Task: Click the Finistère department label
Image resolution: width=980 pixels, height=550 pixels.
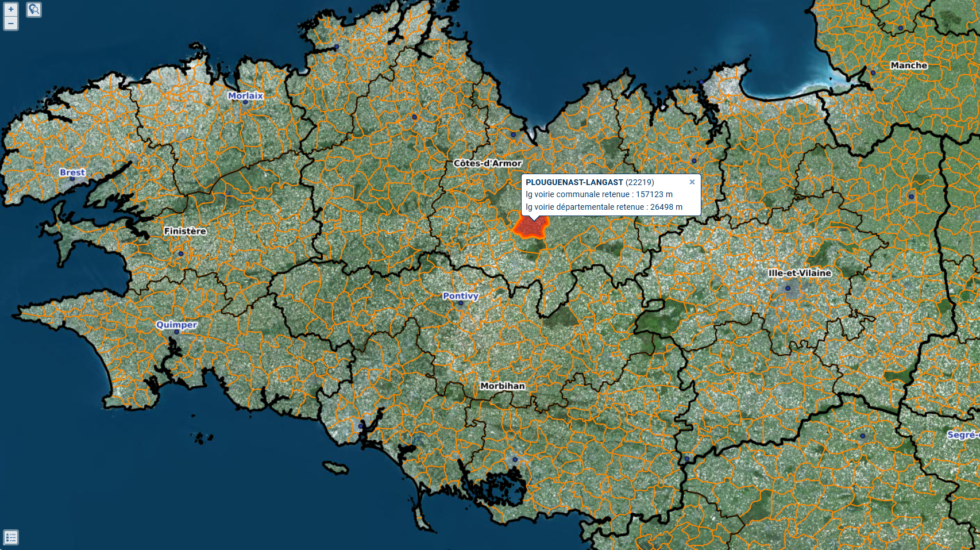Action: (185, 231)
